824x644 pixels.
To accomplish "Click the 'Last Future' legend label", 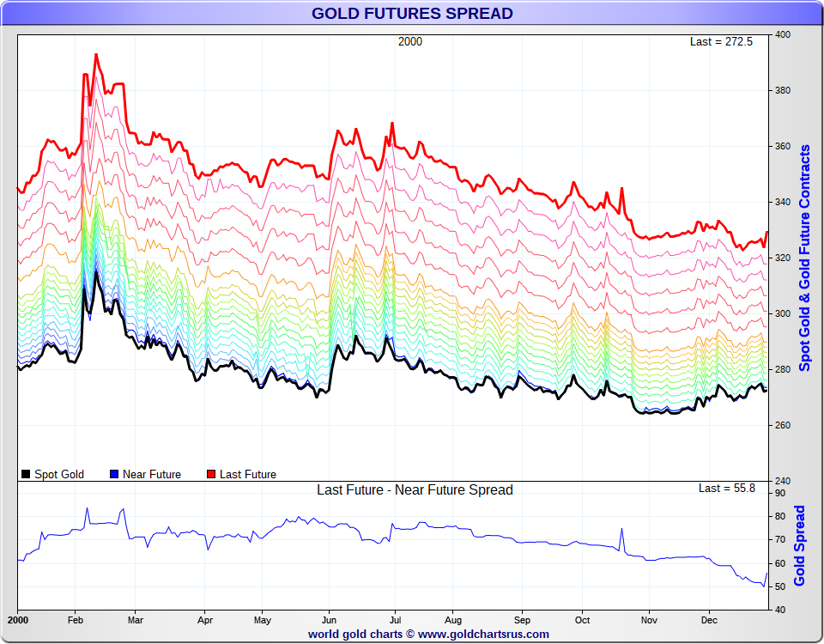I will click(248, 474).
